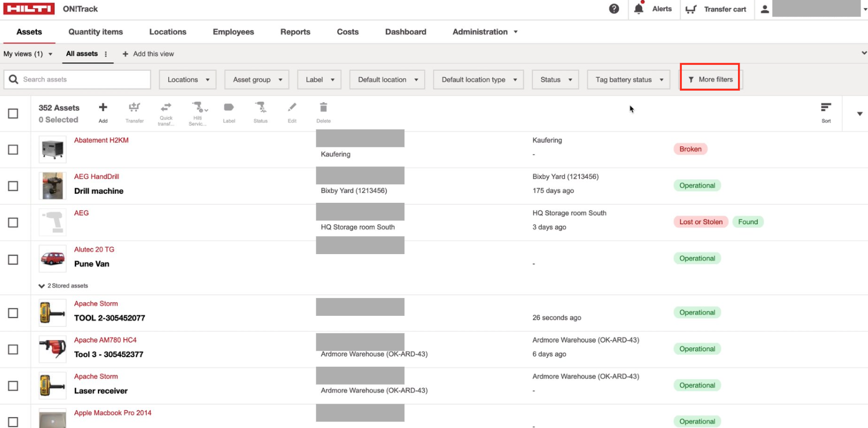Open the AEG HandDrill thumbnail image
The width and height of the screenshot is (868, 428).
click(x=52, y=186)
